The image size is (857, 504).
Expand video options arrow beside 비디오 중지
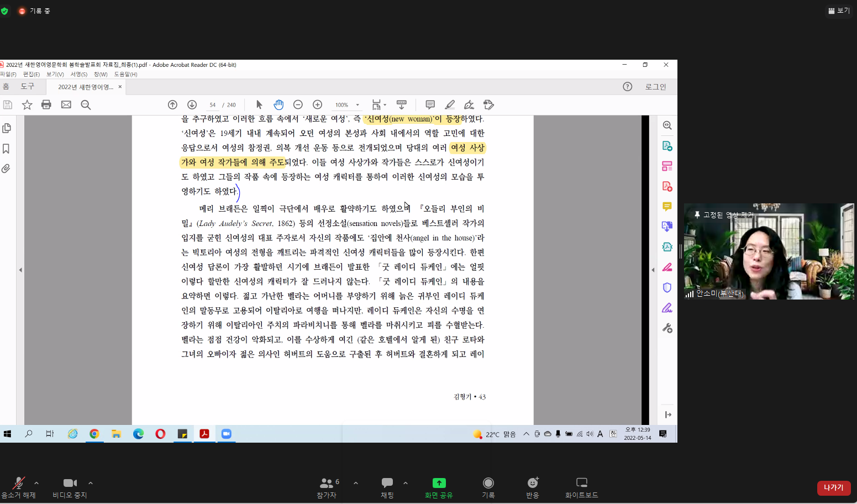coord(91,483)
